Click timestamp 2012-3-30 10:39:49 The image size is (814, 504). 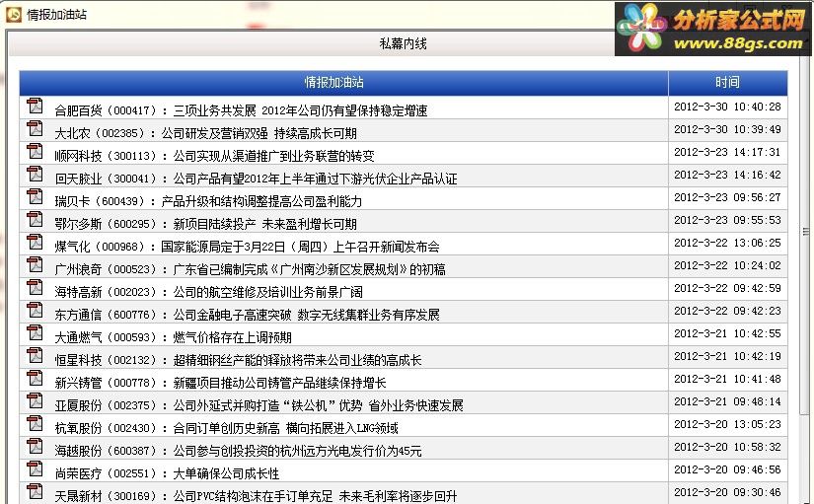coord(727,129)
